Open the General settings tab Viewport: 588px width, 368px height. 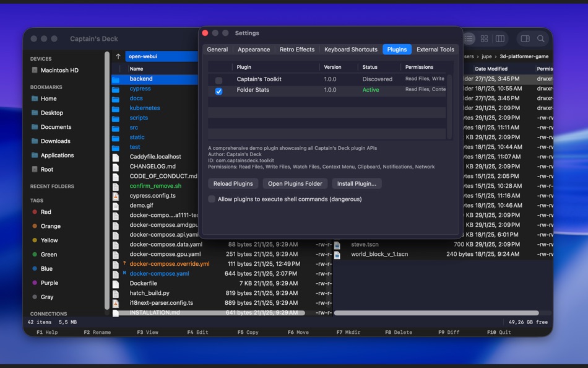[x=217, y=50]
